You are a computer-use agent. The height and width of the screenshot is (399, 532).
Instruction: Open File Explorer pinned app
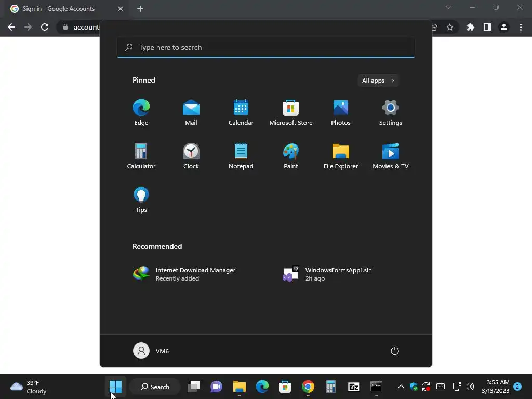point(341,156)
